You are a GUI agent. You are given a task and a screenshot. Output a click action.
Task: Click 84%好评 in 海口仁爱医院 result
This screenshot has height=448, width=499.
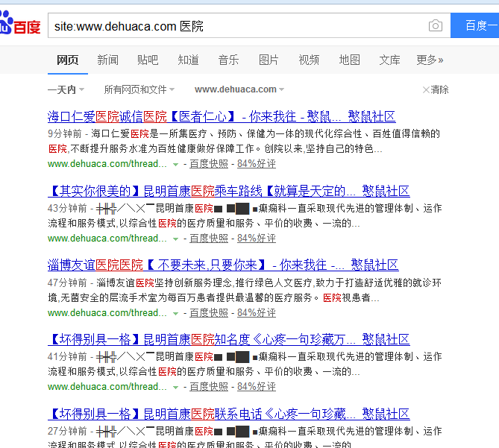click(257, 164)
